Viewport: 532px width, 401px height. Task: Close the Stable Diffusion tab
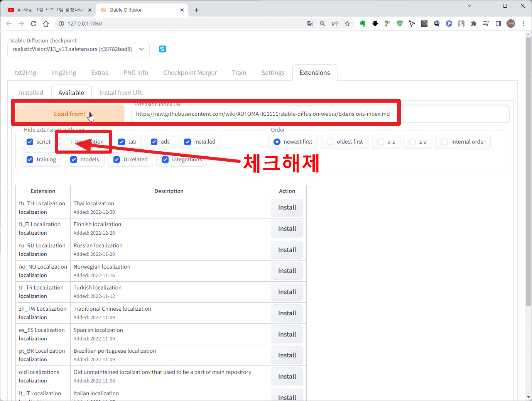[182, 10]
